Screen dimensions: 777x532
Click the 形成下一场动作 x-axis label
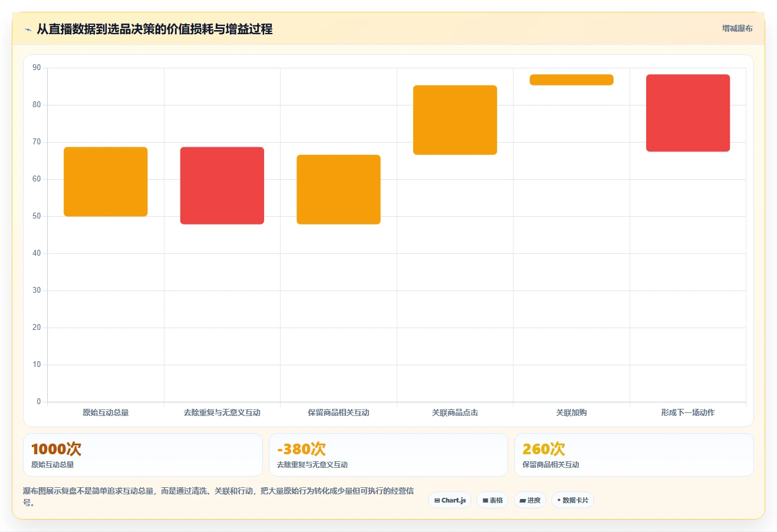688,413
